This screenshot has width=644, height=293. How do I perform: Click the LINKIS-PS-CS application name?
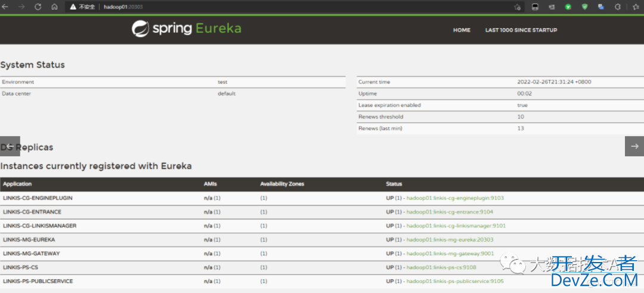point(20,267)
